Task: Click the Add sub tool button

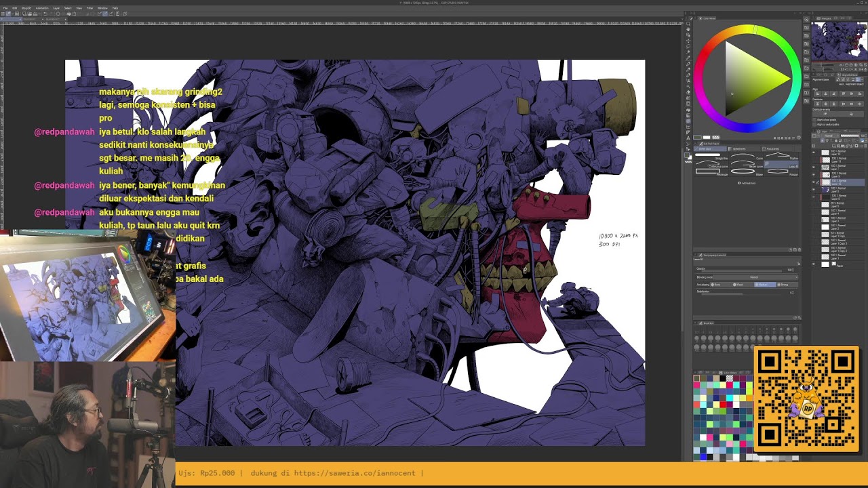Action: click(x=747, y=183)
